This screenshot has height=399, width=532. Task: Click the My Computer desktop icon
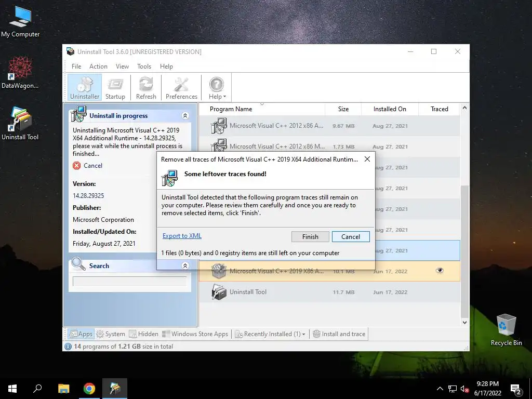coord(20,22)
